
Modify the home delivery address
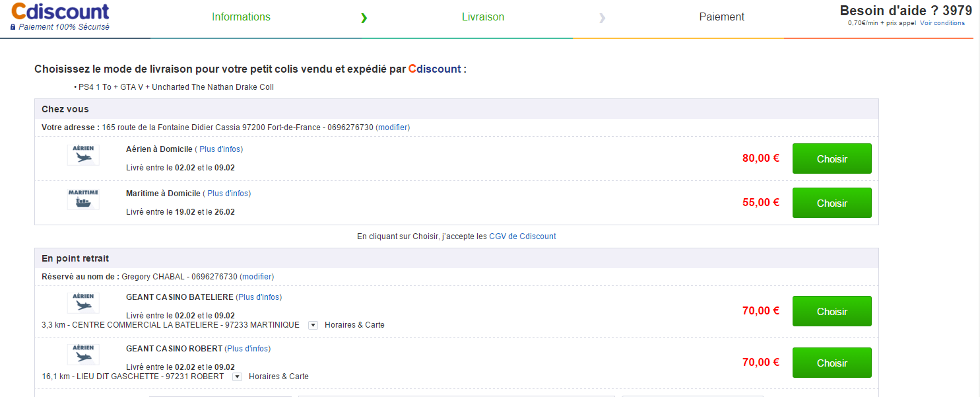click(x=393, y=127)
